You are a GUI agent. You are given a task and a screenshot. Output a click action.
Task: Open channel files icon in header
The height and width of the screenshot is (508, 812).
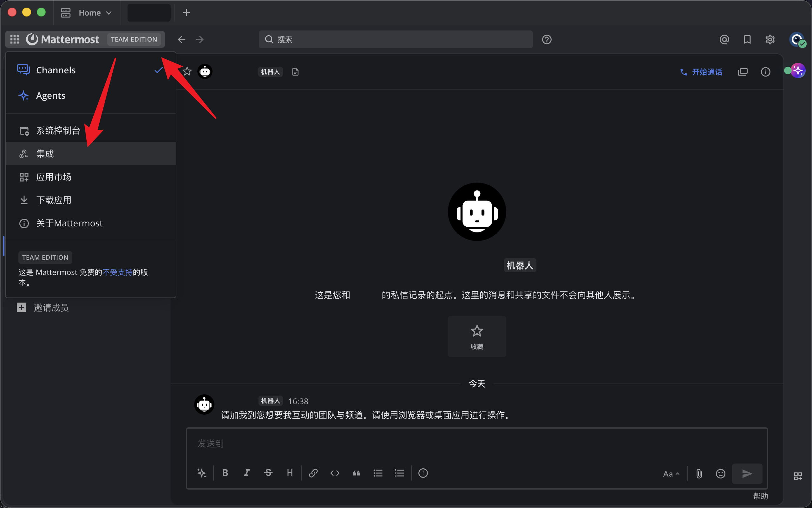[743, 72]
